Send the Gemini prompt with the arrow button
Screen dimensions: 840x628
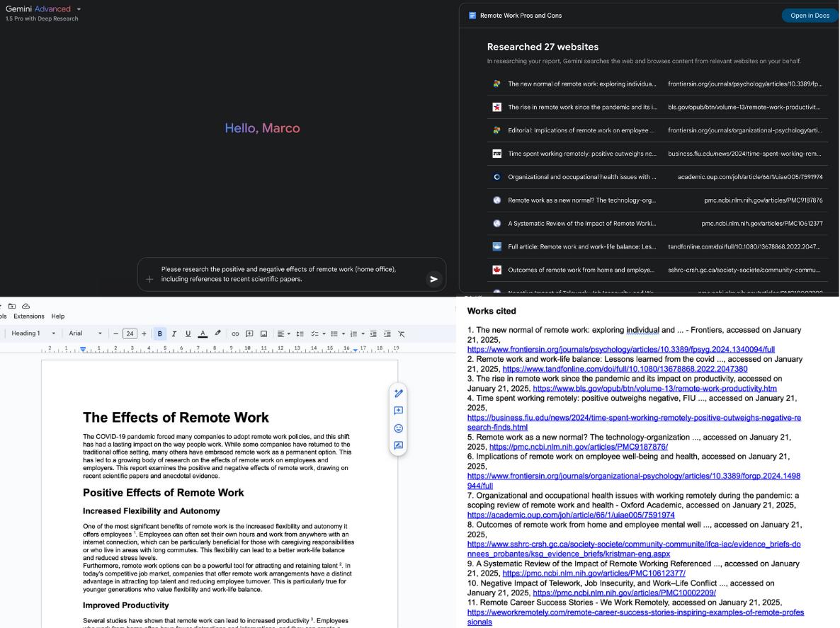pos(433,279)
